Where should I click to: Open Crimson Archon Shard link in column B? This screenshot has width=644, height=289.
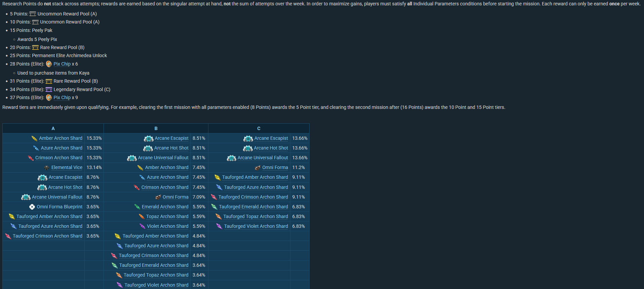tap(165, 187)
